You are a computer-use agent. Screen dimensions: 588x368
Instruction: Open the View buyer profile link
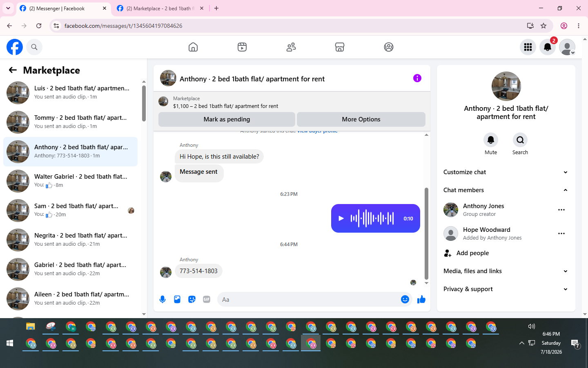click(x=317, y=131)
